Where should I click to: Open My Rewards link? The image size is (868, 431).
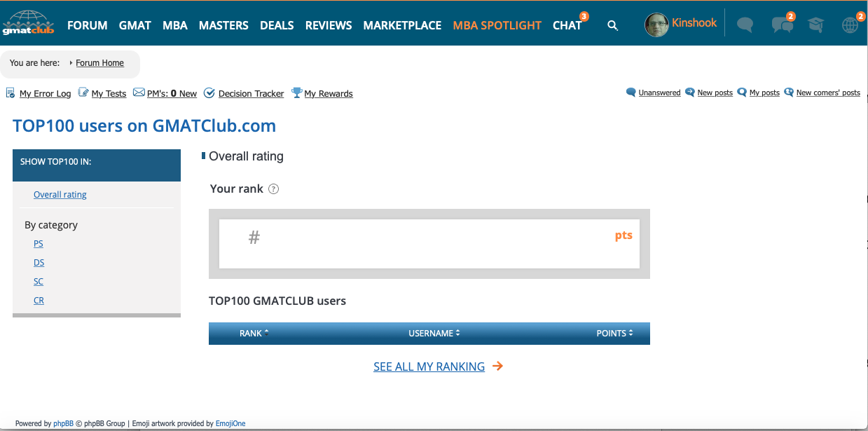click(x=329, y=93)
